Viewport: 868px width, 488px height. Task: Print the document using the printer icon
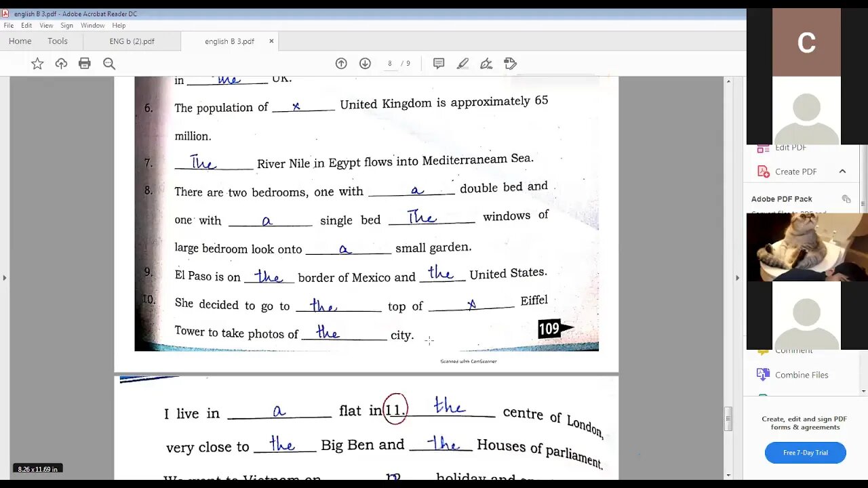click(85, 64)
